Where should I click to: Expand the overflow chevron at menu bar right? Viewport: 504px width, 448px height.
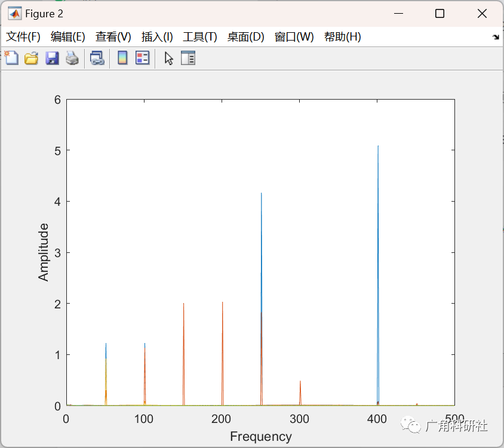click(x=496, y=36)
